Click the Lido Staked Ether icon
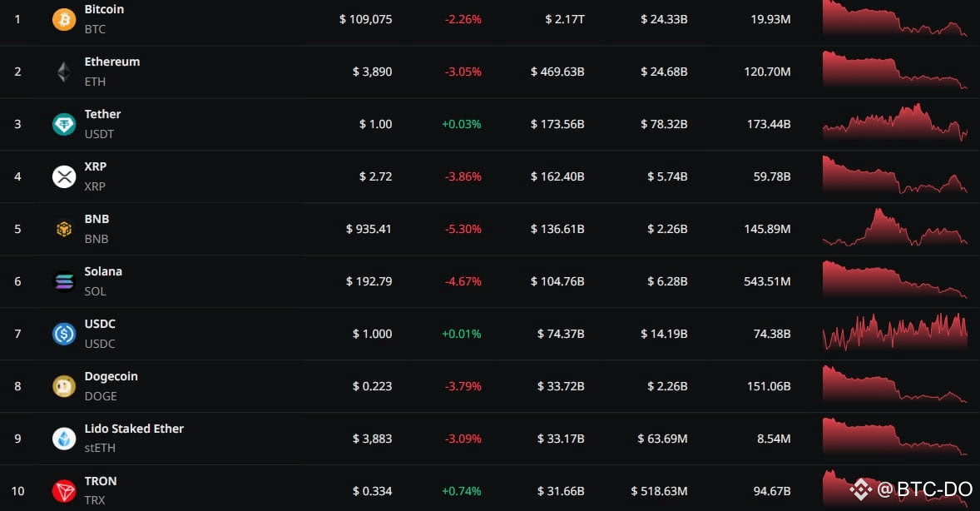 (64, 439)
